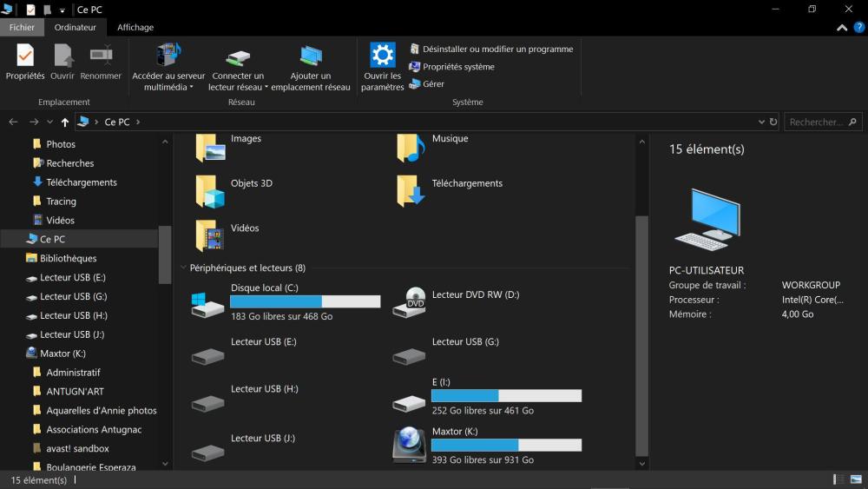
Task: Select the Maxtor (K:) drive icon
Action: [409, 445]
